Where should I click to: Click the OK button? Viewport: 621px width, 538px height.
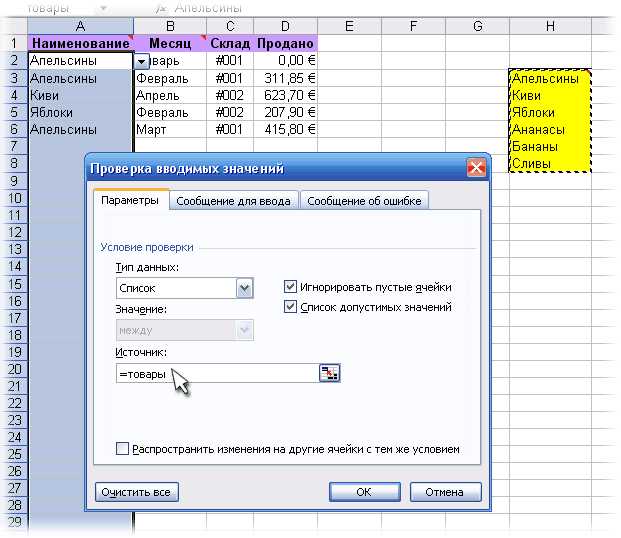[x=364, y=492]
